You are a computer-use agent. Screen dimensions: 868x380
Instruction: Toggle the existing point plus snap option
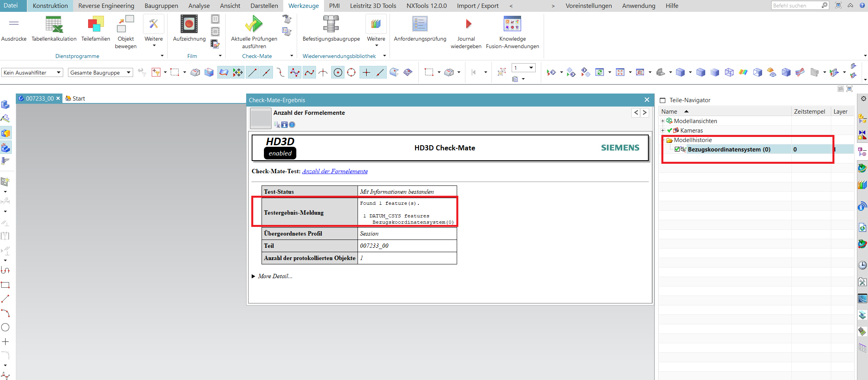366,72
